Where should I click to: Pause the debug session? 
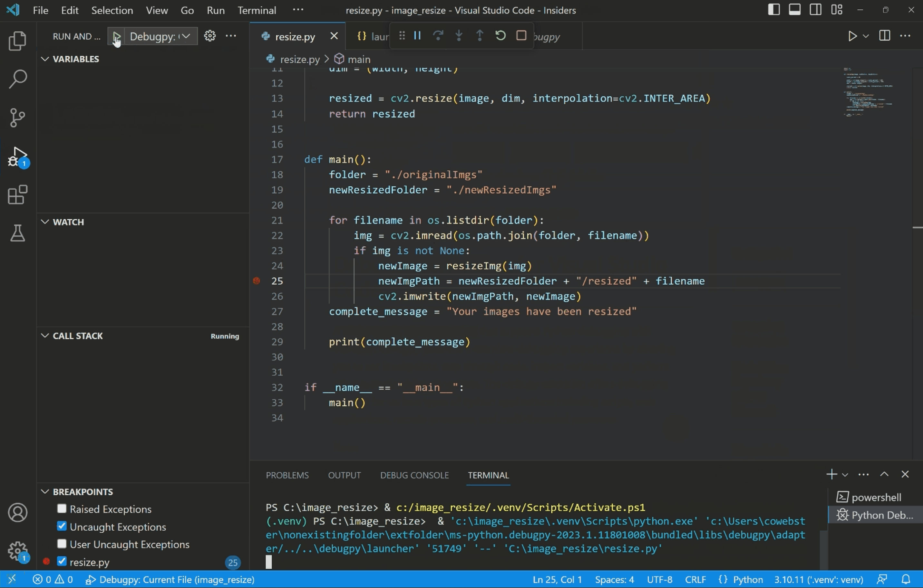tap(417, 36)
